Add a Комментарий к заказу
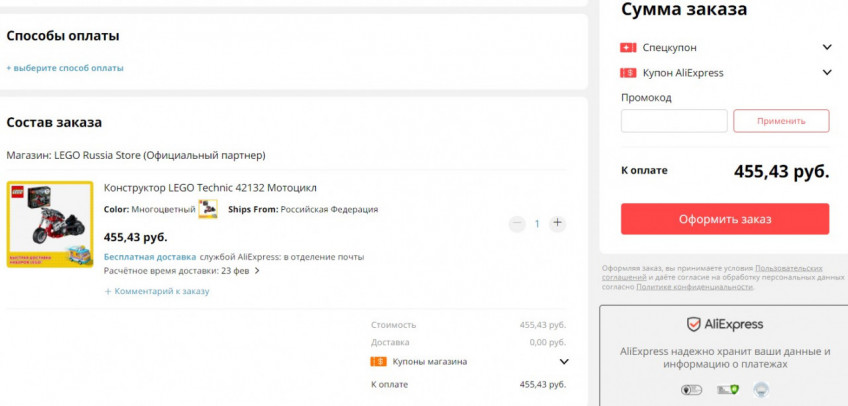This screenshot has width=848, height=406. click(x=157, y=291)
